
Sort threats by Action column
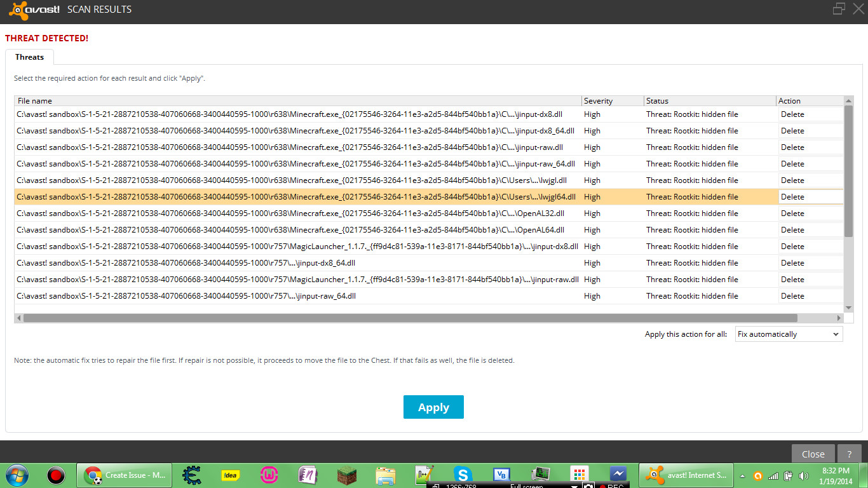coord(810,100)
